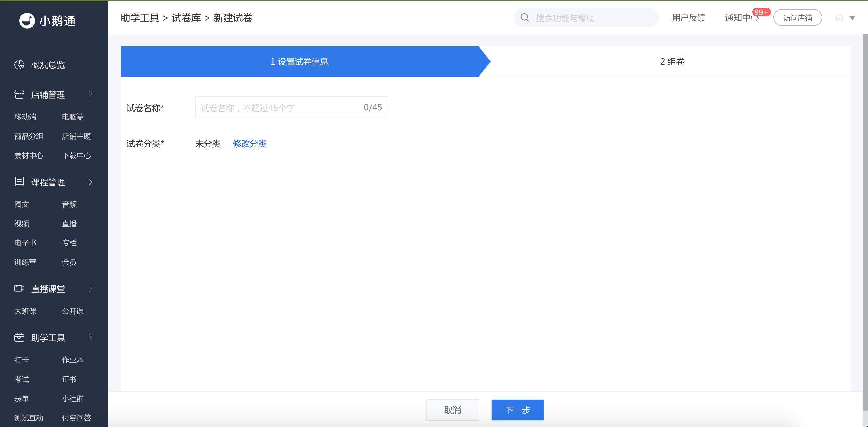
Task: Click step 2 组卷 tab
Action: pos(672,61)
